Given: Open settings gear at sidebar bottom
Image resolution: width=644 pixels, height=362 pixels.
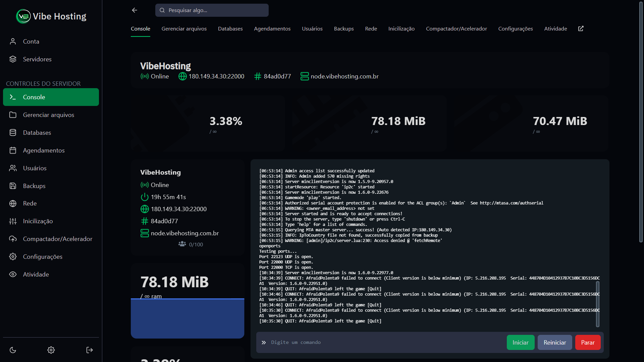Looking at the screenshot, I should 51,350.
